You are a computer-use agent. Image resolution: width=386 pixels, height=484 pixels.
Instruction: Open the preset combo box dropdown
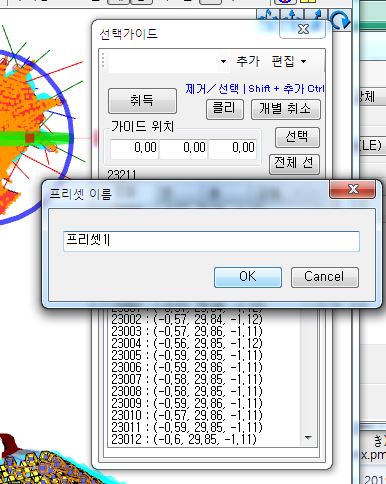click(223, 61)
